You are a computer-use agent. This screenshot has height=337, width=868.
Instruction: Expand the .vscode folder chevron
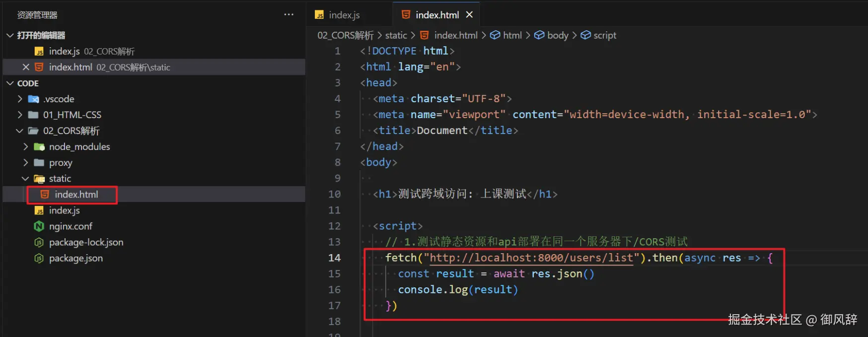point(20,99)
